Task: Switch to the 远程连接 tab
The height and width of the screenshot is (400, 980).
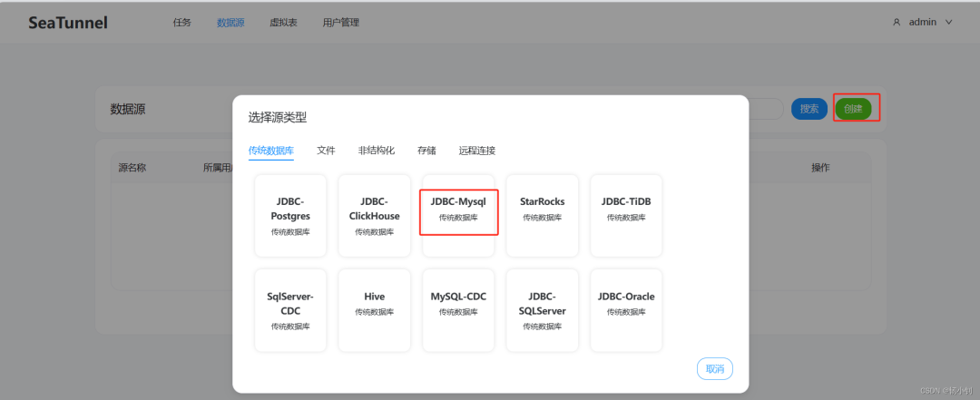Action: pyautogui.click(x=477, y=151)
